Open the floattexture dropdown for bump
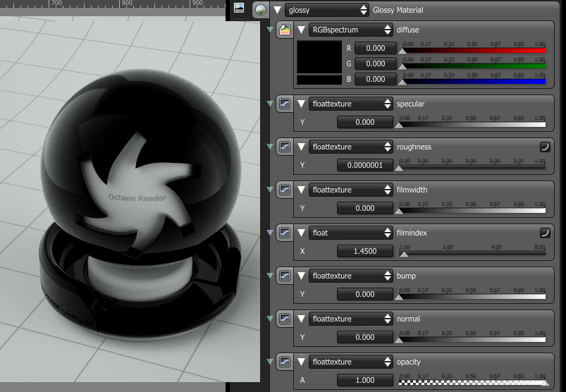 (351, 276)
